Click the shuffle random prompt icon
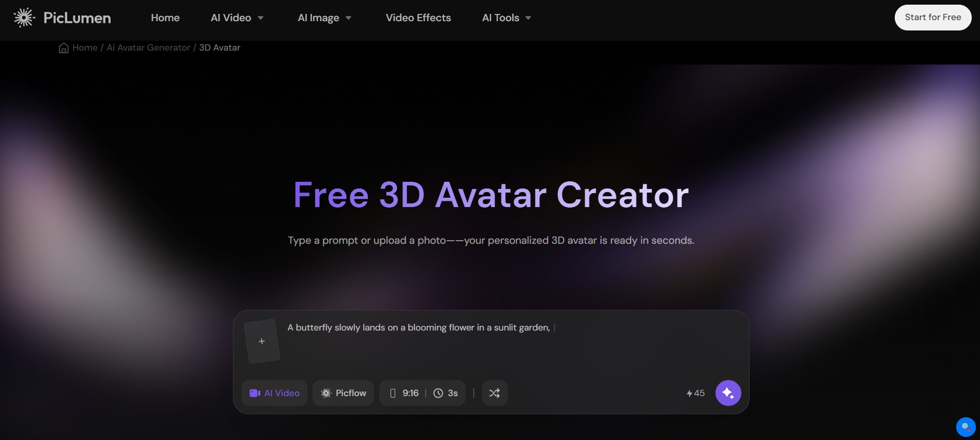The height and width of the screenshot is (440, 980). tap(494, 393)
